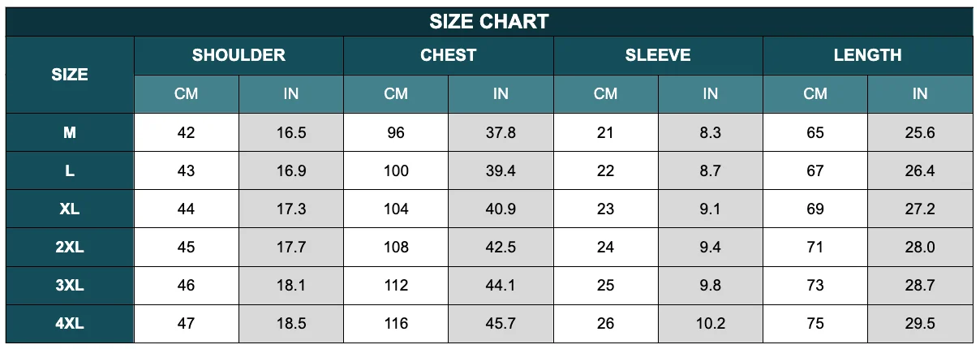Select the LENGTH column header
980x349 pixels.
[868, 56]
